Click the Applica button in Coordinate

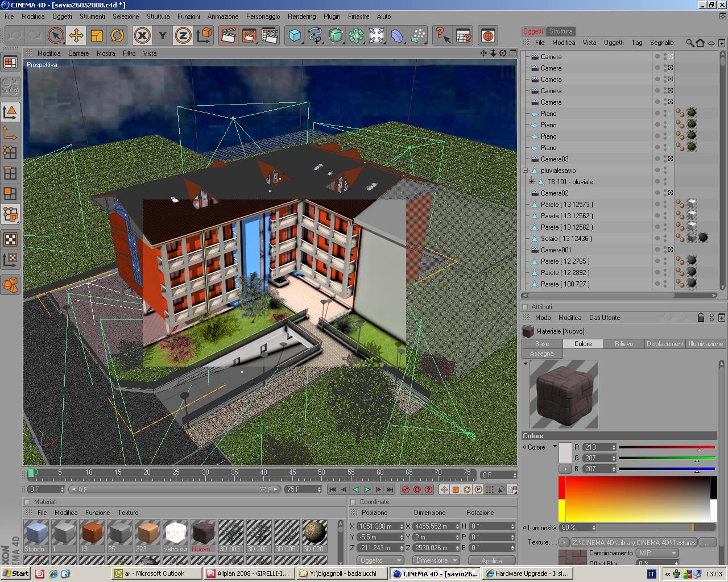pos(491,561)
